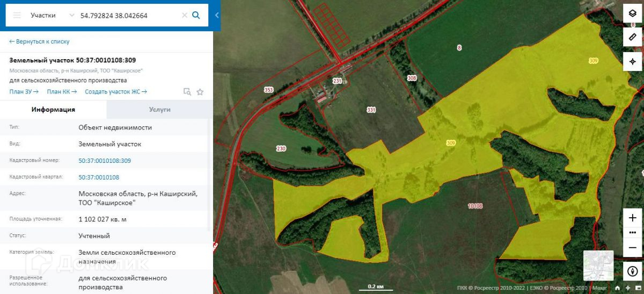Screen dimensions: 644x294
Task: Open more zoom options ellipsis
Action: click(x=633, y=233)
